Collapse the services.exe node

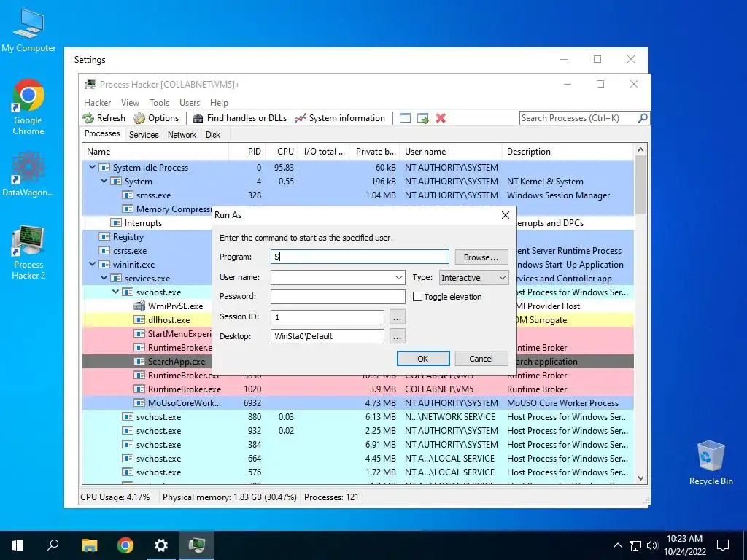[x=104, y=278]
